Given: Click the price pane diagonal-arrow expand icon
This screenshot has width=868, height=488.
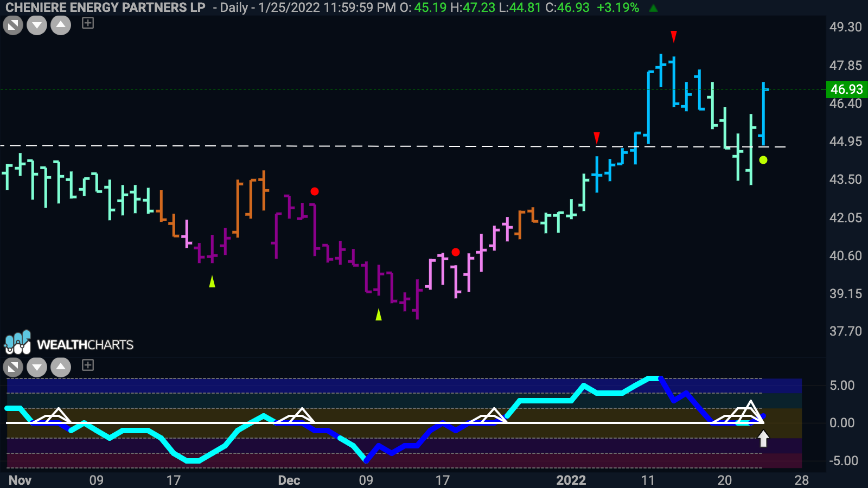Looking at the screenshot, I should [13, 25].
